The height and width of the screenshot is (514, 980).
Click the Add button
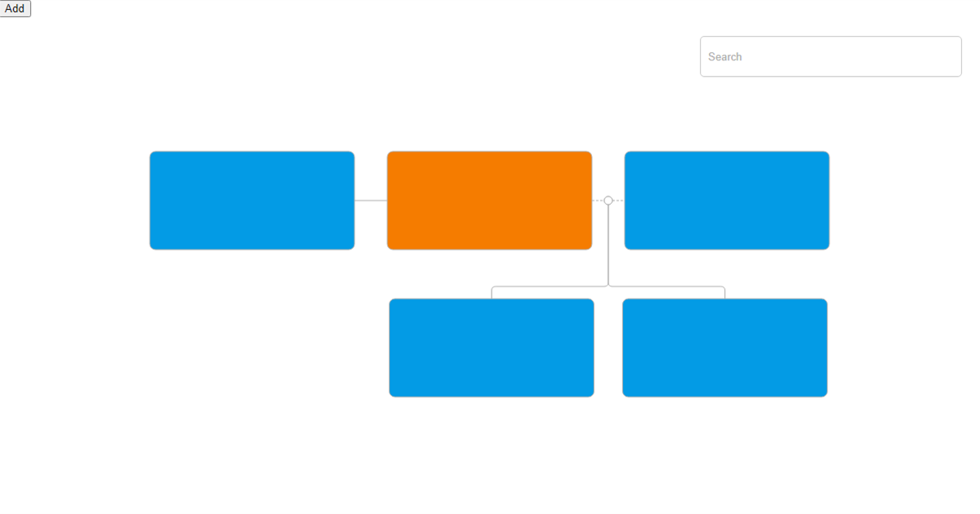(15, 8)
